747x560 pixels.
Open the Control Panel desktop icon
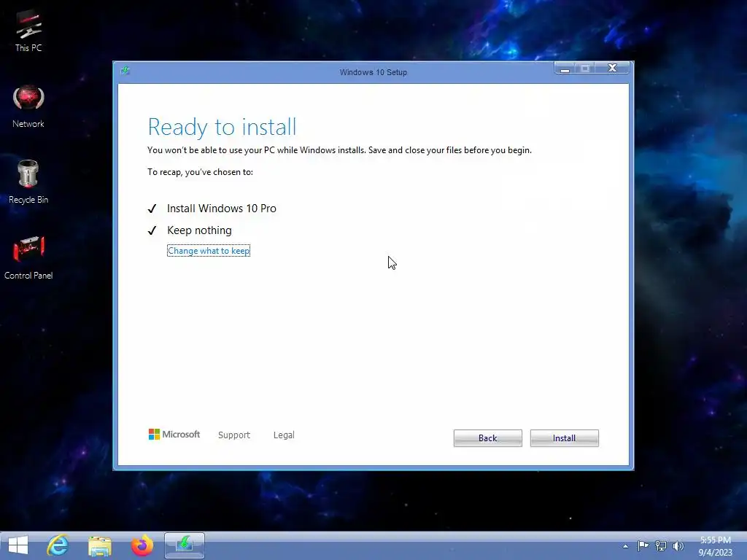(x=28, y=257)
